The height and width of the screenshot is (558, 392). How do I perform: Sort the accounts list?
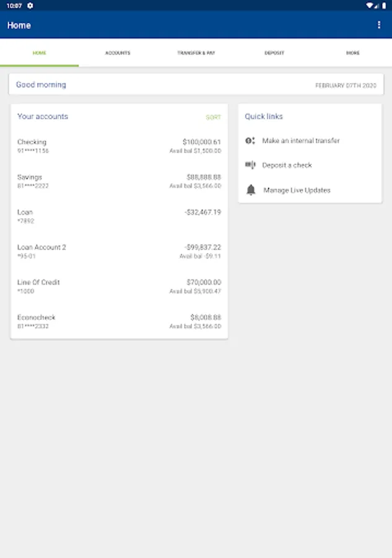tap(213, 117)
